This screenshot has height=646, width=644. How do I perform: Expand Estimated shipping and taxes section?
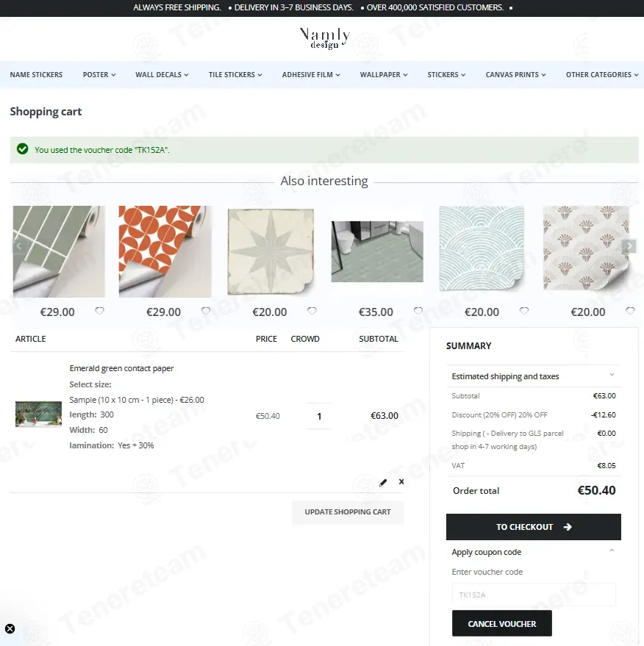coord(534,376)
